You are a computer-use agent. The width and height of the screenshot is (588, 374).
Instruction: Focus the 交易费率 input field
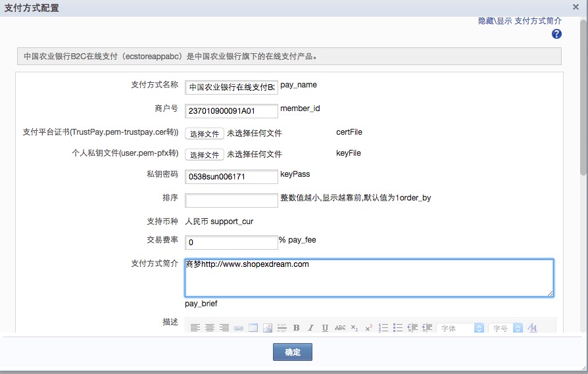[232, 243]
